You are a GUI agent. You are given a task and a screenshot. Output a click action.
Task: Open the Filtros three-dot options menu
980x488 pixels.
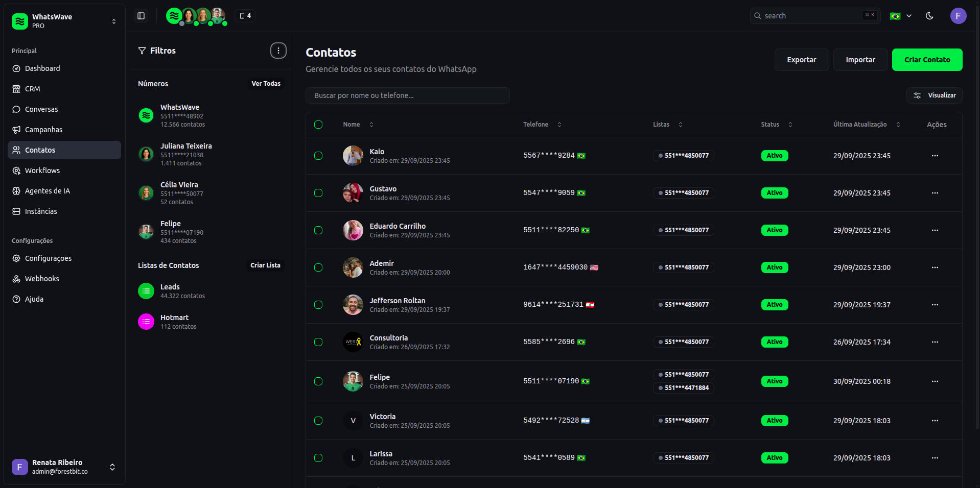pyautogui.click(x=278, y=51)
